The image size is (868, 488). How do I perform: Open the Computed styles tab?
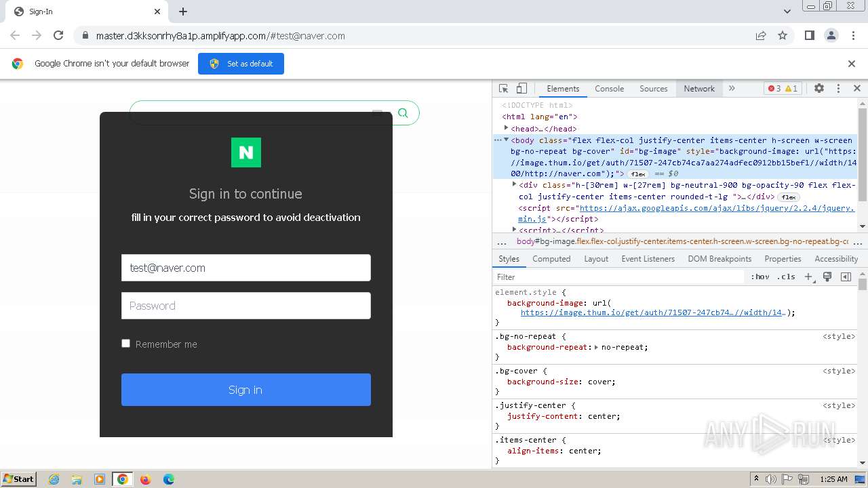pyautogui.click(x=551, y=259)
